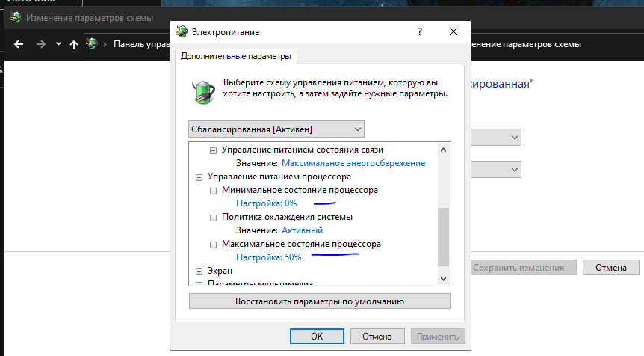Click Сохранить изменения in background window
644x356 pixels.
[523, 268]
